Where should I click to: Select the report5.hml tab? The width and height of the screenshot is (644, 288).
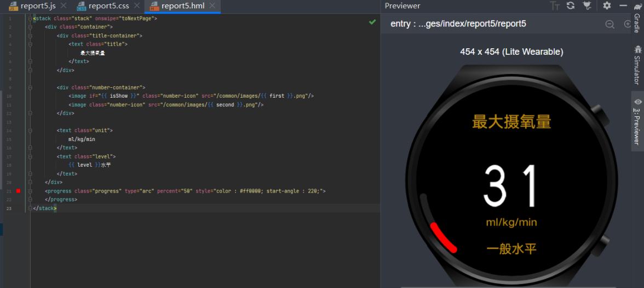coord(182,6)
